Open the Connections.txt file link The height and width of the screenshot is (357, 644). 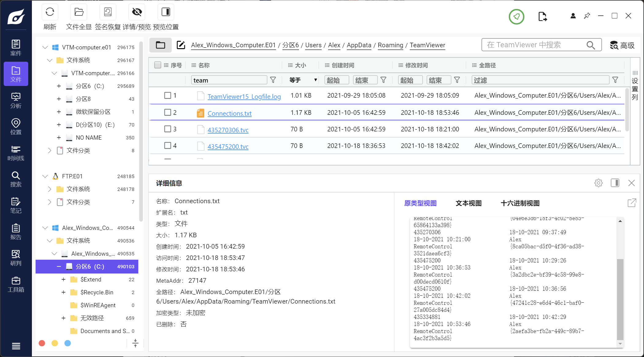[229, 113]
